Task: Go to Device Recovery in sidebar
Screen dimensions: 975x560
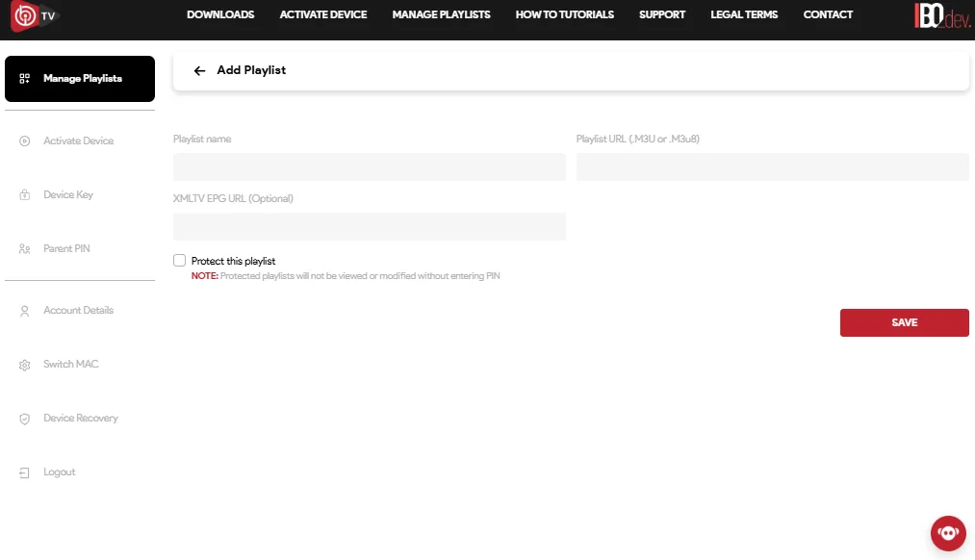Action: [80, 419]
